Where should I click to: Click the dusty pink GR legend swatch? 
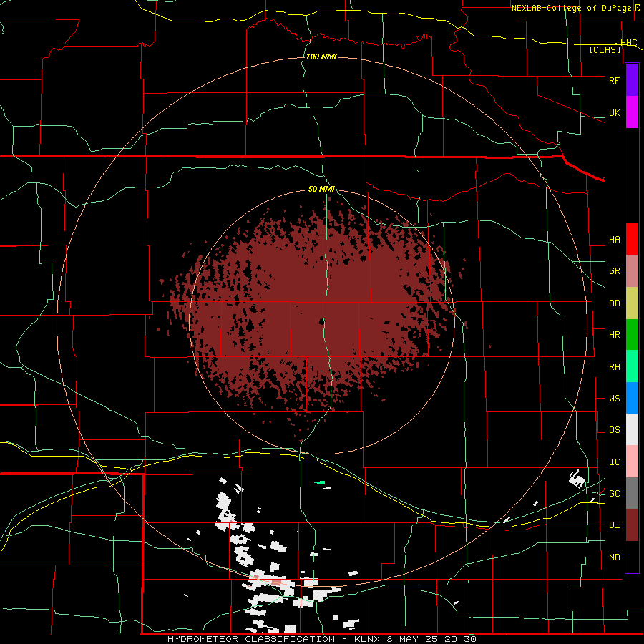pos(632,271)
